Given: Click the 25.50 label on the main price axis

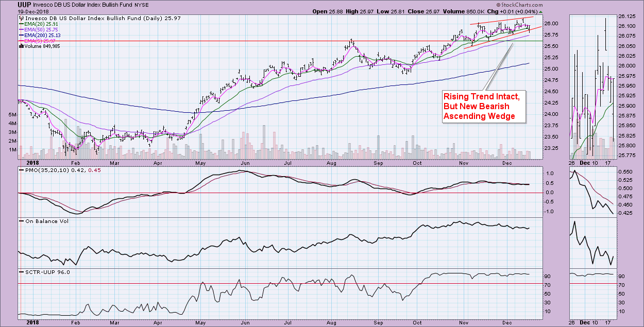Looking at the screenshot, I should [551, 46].
